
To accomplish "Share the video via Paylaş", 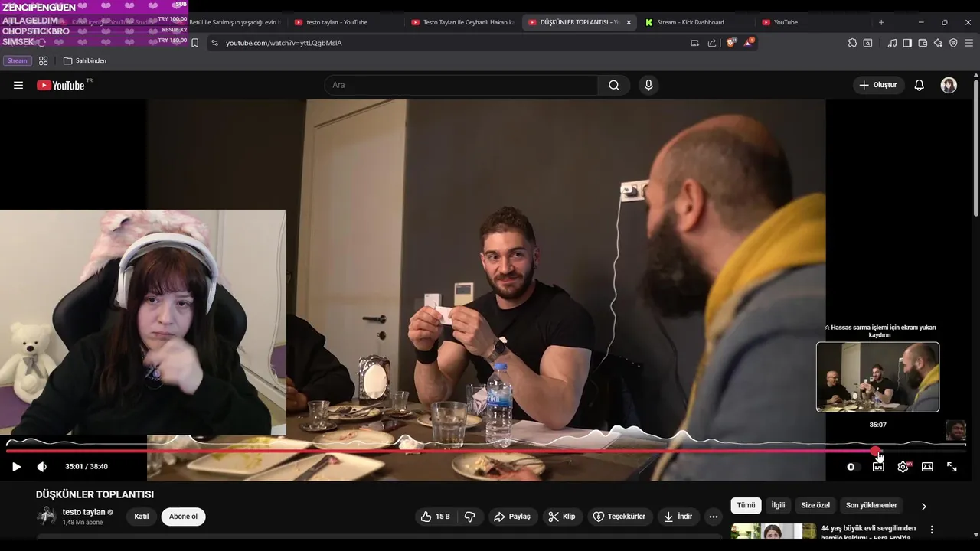I will (x=512, y=517).
